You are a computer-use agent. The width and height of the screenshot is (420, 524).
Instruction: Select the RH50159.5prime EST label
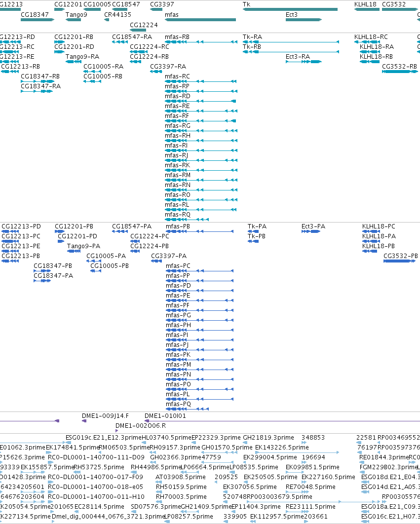click(181, 487)
